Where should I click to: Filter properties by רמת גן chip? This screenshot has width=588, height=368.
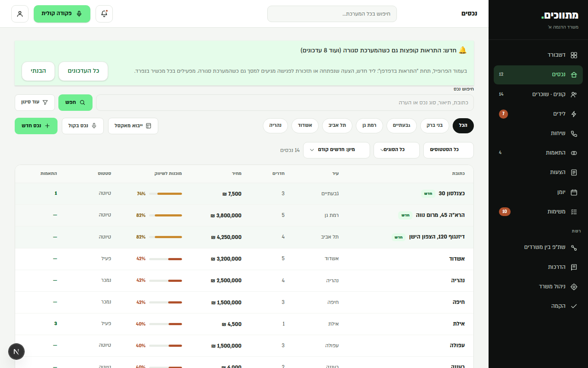pyautogui.click(x=369, y=126)
